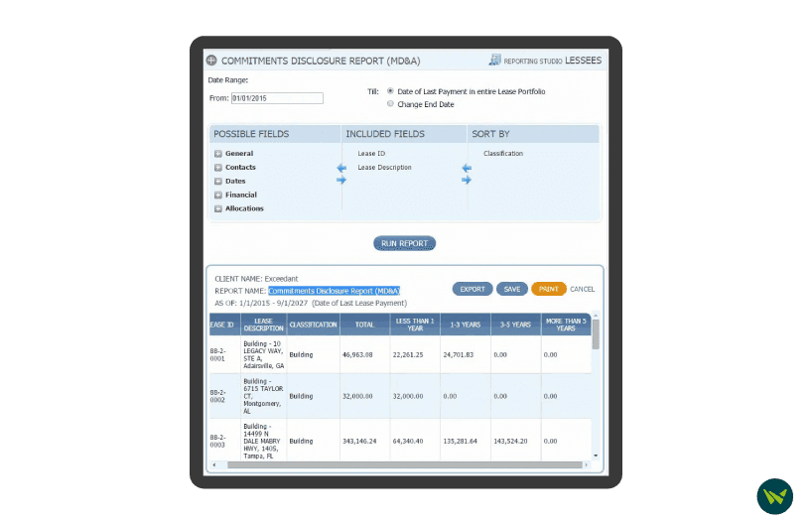Image resolution: width=812 pixels, height=524 pixels.
Task: Click the Less Than 1 Year column header
Action: (x=415, y=325)
